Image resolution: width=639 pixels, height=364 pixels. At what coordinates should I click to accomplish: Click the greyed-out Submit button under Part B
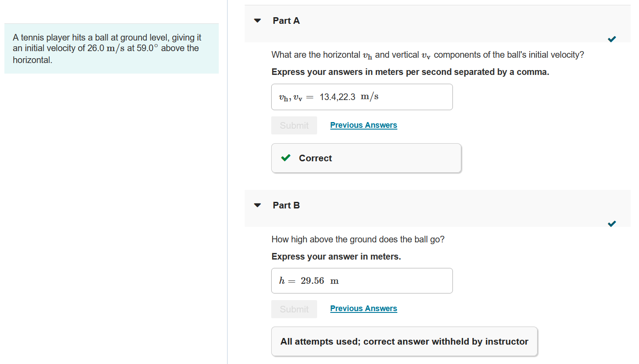tap(294, 309)
